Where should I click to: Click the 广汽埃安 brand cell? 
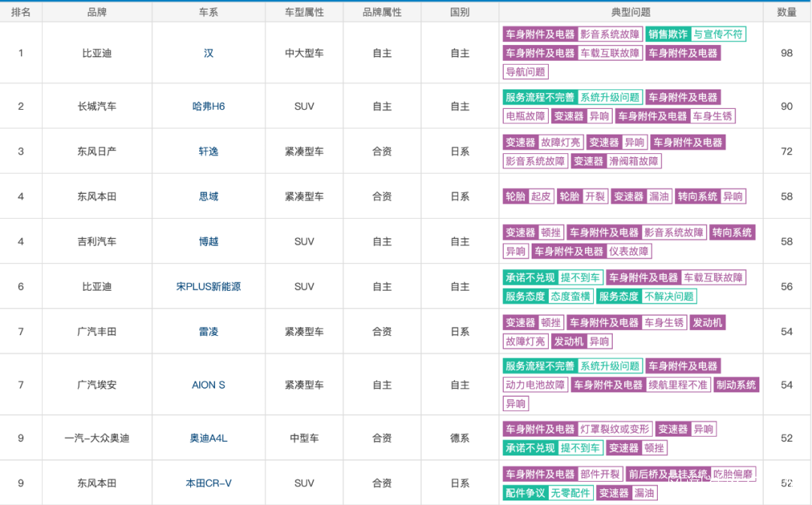(x=97, y=385)
